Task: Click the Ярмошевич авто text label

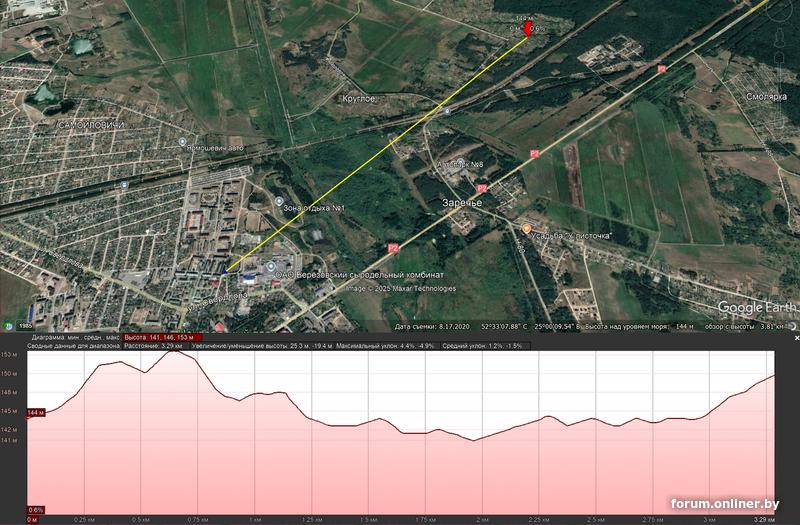Action: (x=215, y=148)
